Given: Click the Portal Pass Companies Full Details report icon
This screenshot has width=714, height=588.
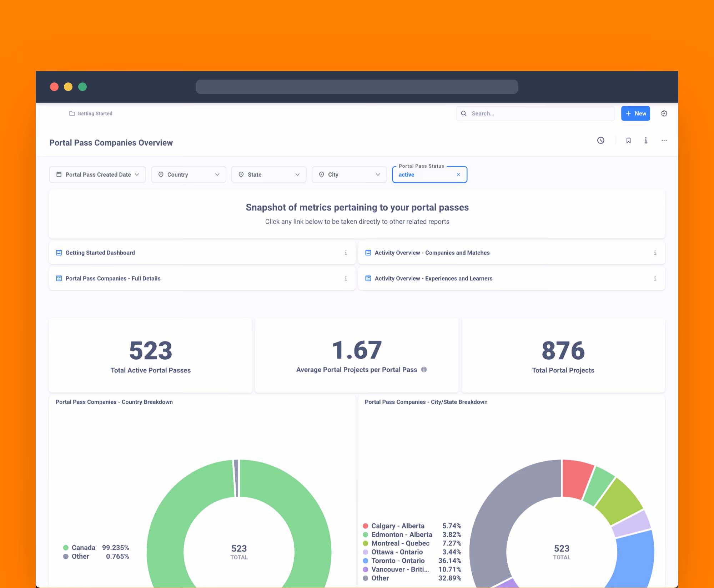Looking at the screenshot, I should tap(59, 278).
